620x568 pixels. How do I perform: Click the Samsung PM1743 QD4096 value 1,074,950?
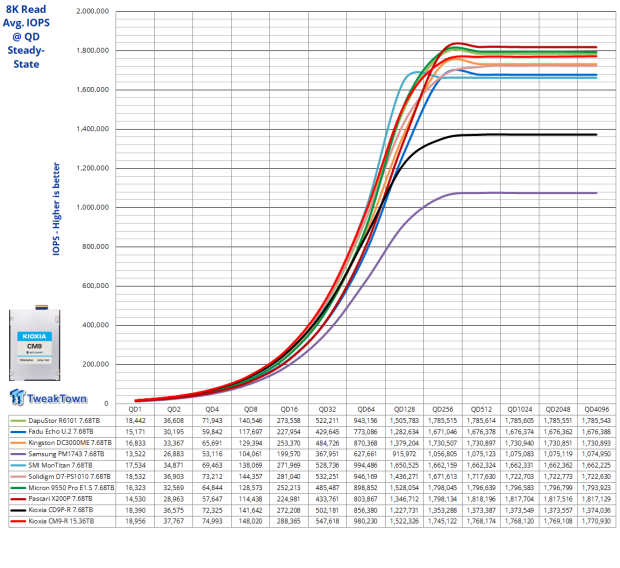point(597,454)
